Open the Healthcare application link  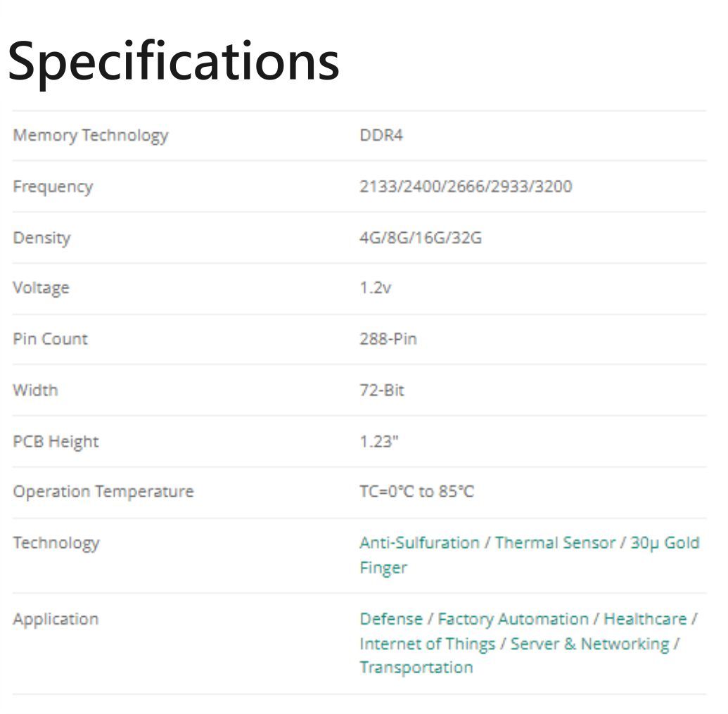tap(645, 618)
